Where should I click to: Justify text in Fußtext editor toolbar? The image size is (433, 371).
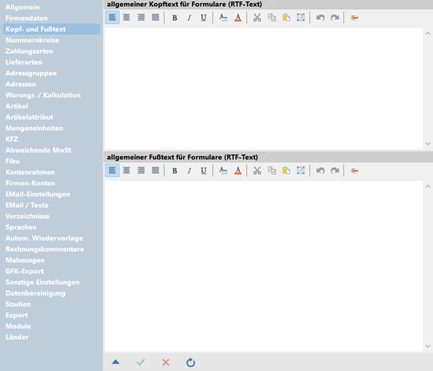coord(156,170)
